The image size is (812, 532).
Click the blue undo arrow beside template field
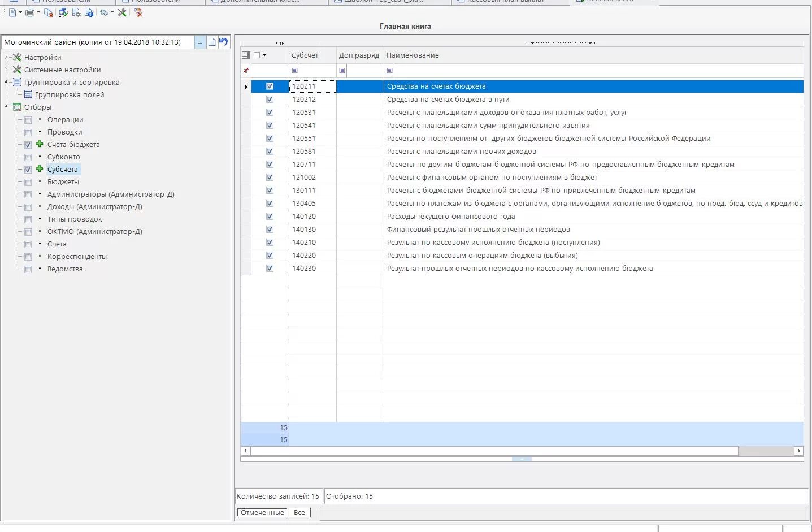click(x=224, y=42)
